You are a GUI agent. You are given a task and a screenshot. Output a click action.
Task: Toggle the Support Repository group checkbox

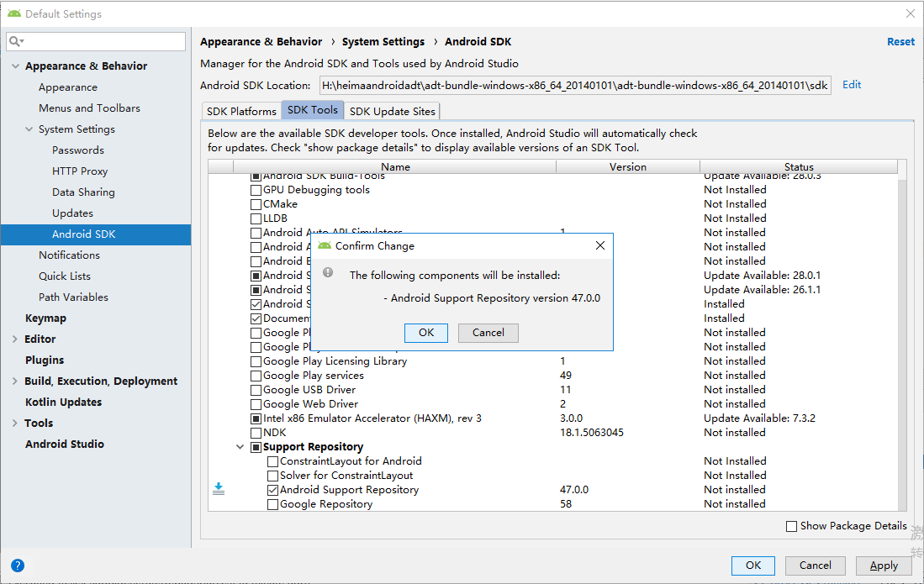pos(256,447)
